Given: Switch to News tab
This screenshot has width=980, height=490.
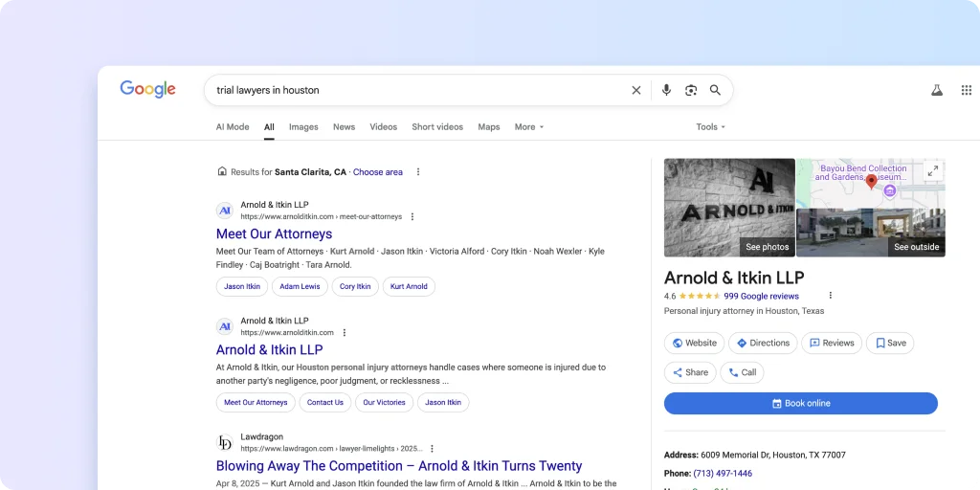Looking at the screenshot, I should (x=344, y=127).
